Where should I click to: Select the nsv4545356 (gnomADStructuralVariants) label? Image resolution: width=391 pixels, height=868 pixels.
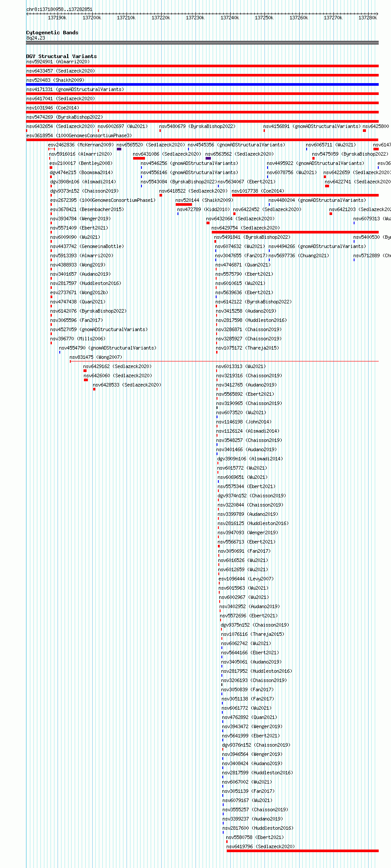pos(236,145)
